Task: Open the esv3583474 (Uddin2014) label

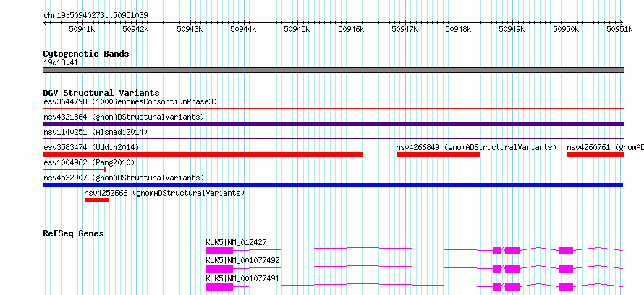Action: tap(91, 147)
